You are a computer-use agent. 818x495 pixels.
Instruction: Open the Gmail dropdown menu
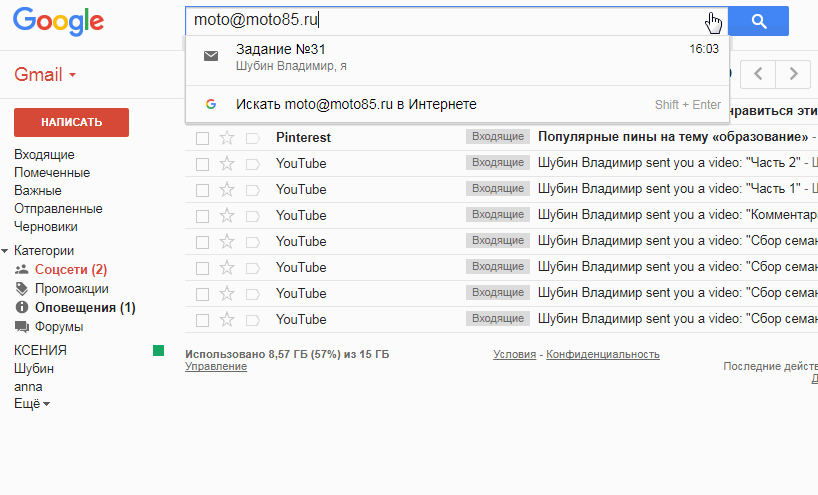coord(46,75)
